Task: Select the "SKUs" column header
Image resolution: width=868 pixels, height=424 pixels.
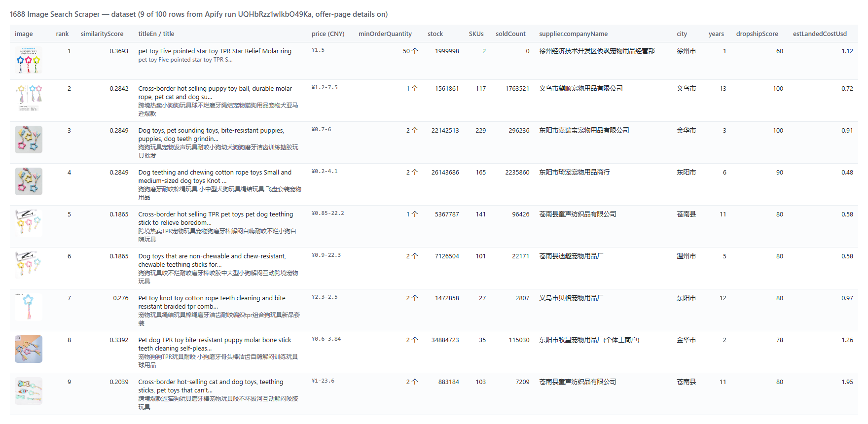Action: pos(476,34)
